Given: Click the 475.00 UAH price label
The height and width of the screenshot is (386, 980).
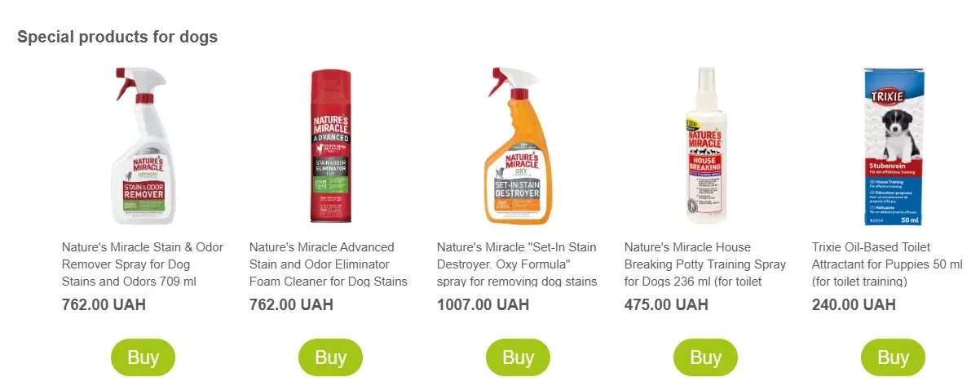Looking at the screenshot, I should [x=666, y=305].
